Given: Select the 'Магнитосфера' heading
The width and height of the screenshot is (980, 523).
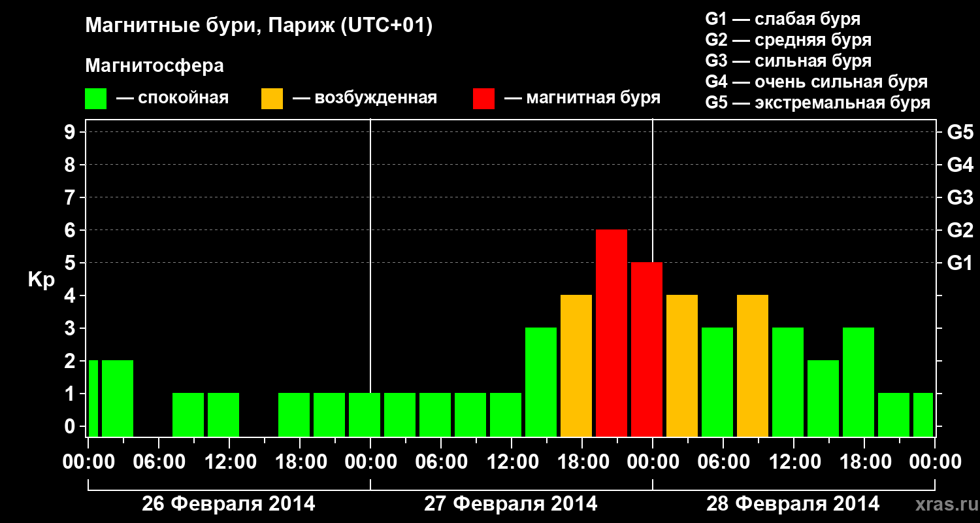Looking at the screenshot, I should [x=154, y=66].
